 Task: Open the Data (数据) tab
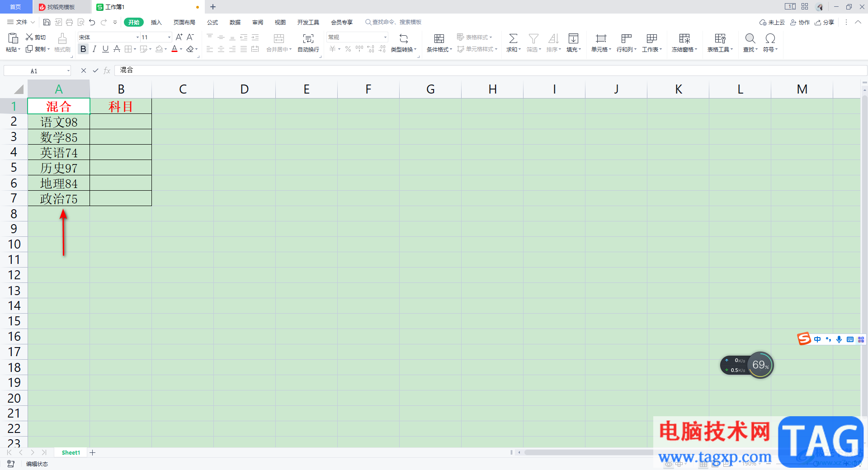click(235, 22)
